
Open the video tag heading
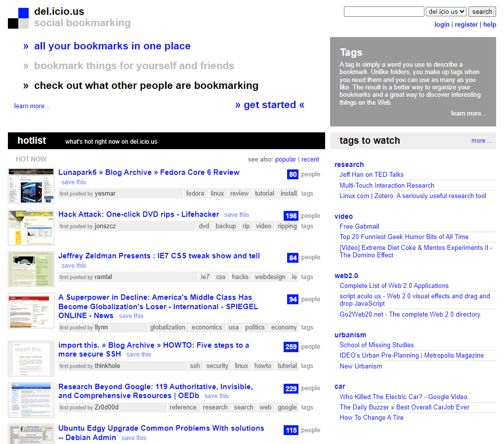[343, 216]
